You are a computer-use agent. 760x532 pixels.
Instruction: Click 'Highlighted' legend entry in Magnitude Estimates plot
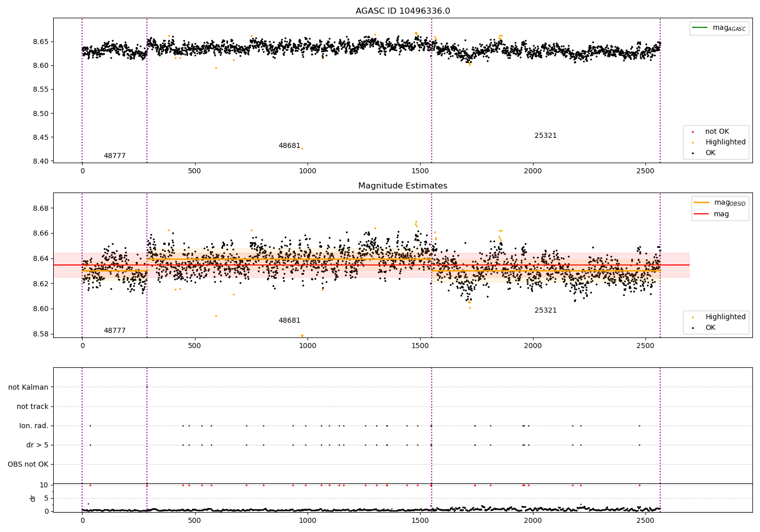point(726,317)
